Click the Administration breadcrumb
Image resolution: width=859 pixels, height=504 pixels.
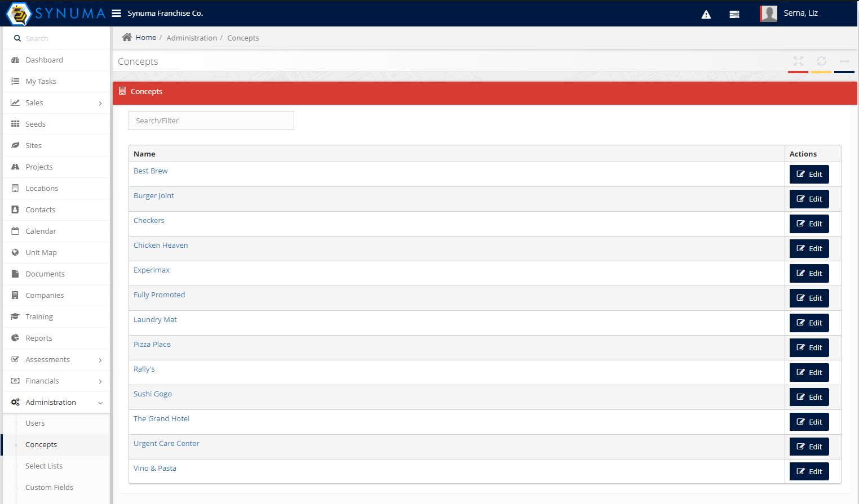192,38
